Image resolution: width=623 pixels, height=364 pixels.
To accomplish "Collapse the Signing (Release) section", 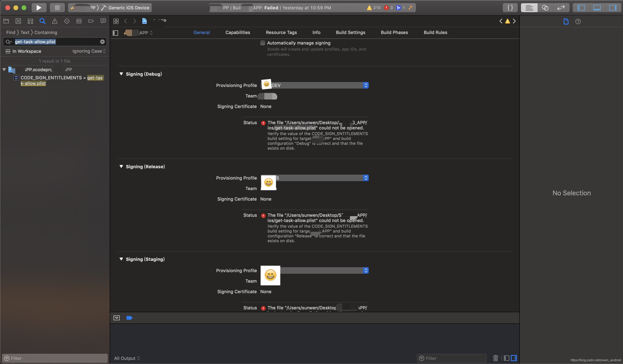I will click(121, 166).
